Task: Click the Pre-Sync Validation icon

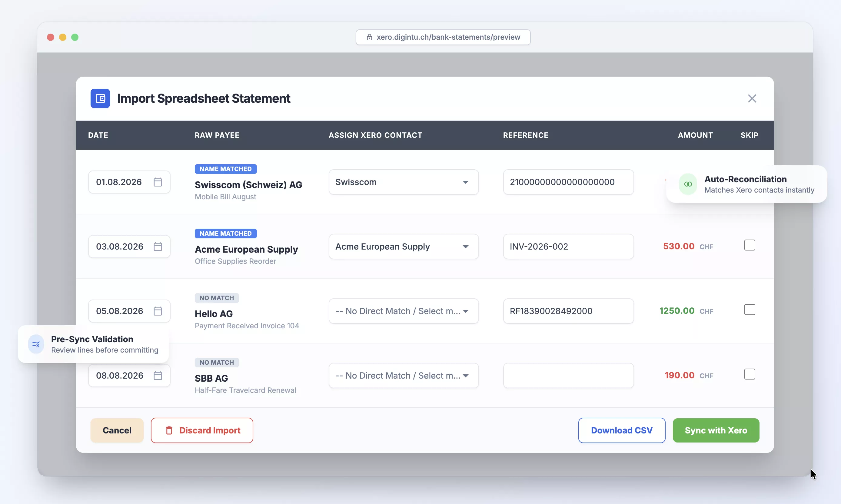Action: (x=36, y=344)
